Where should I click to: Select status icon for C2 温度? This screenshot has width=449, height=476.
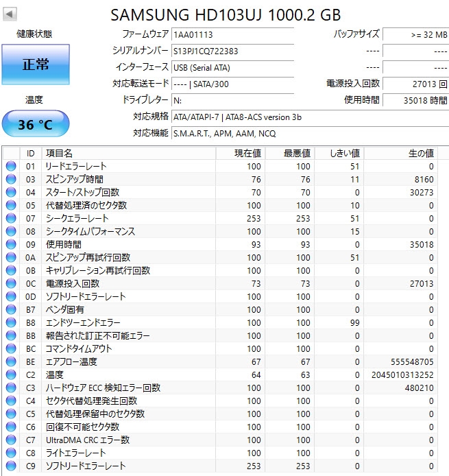pos(11,375)
